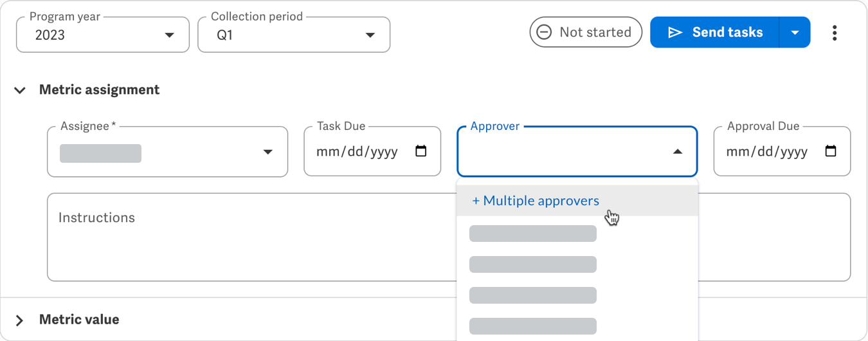Open the Collection period Q1 dropdown
The image size is (868, 341).
(x=294, y=35)
